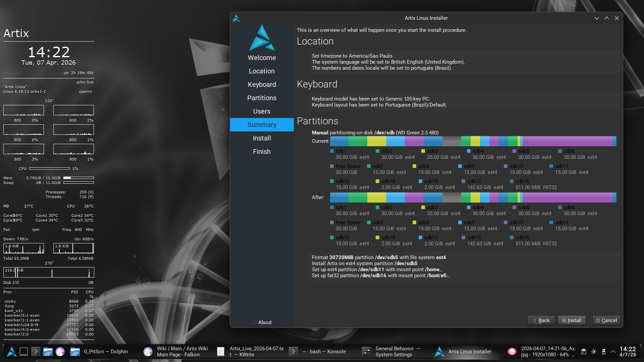The height and width of the screenshot is (362, 644).
Task: Click the large Artix logo in installer sidebar
Action: pyautogui.click(x=262, y=38)
